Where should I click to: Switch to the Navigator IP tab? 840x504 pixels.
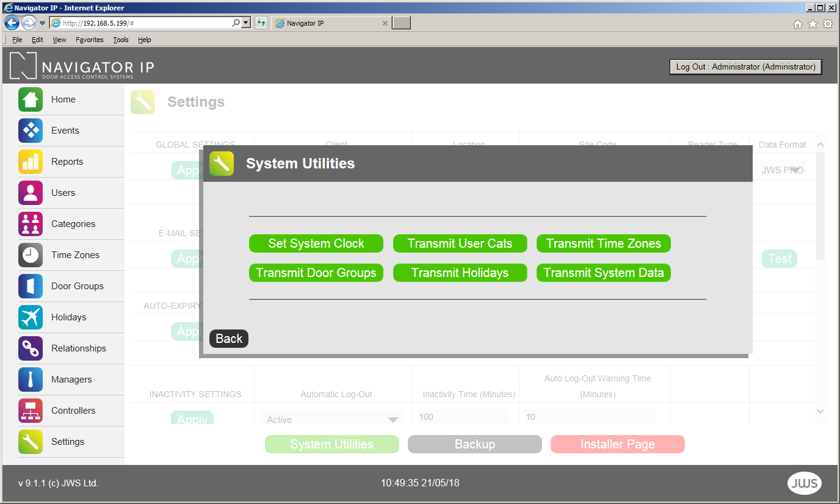[x=331, y=23]
